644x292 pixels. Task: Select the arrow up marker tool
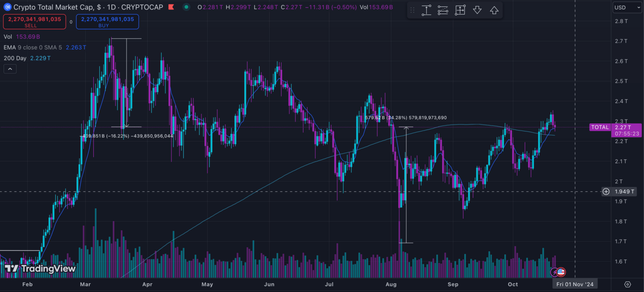(x=494, y=10)
